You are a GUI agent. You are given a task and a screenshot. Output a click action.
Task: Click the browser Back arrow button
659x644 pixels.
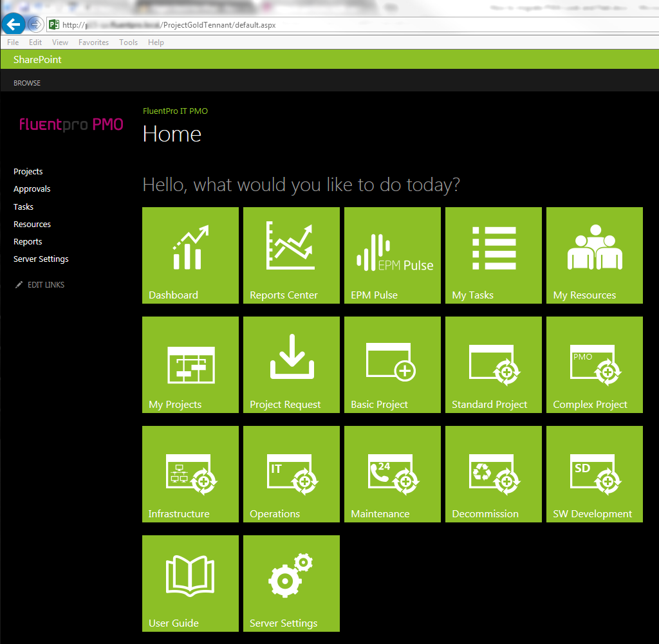pos(14,24)
